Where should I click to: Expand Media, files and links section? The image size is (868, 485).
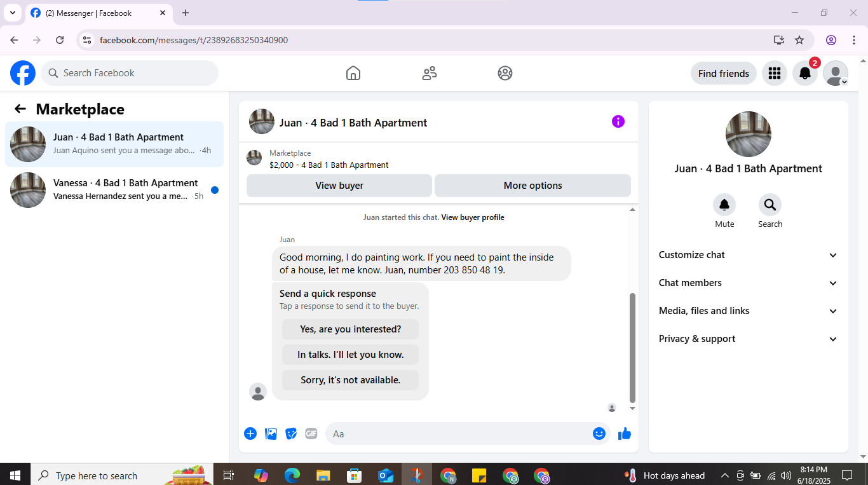pos(749,311)
